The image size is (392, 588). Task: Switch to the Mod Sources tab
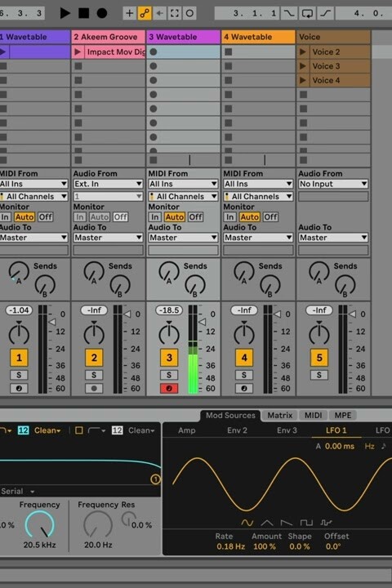click(x=230, y=415)
